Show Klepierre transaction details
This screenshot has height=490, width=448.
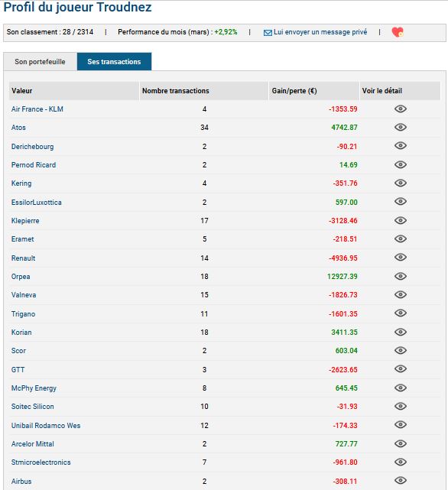[400, 220]
